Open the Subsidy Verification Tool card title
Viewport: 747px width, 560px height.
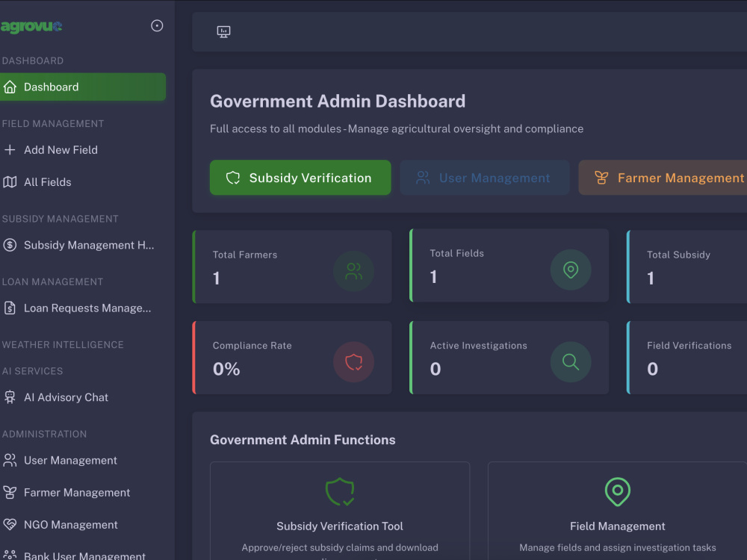(340, 526)
